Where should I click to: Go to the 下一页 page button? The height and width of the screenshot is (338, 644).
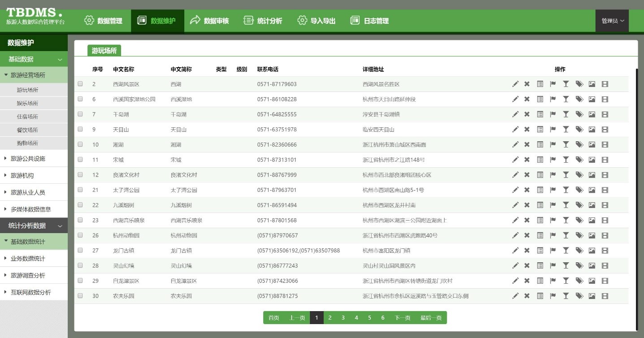click(402, 318)
